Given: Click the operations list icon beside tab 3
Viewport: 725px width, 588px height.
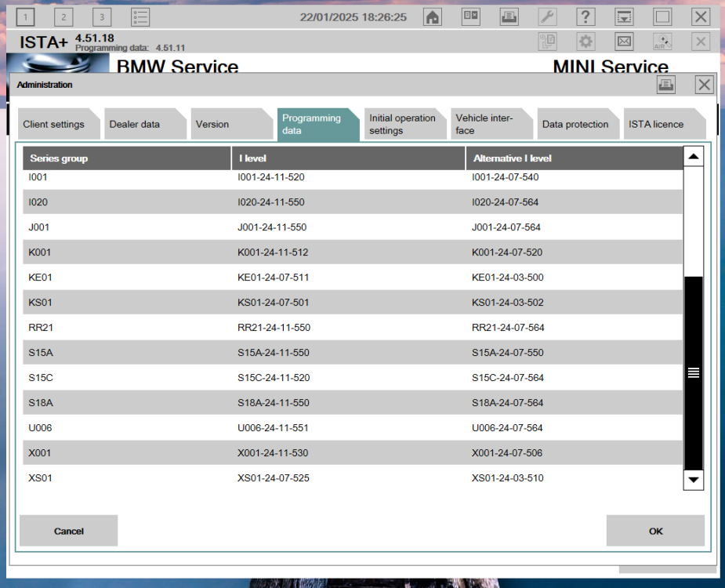Looking at the screenshot, I should (x=140, y=16).
